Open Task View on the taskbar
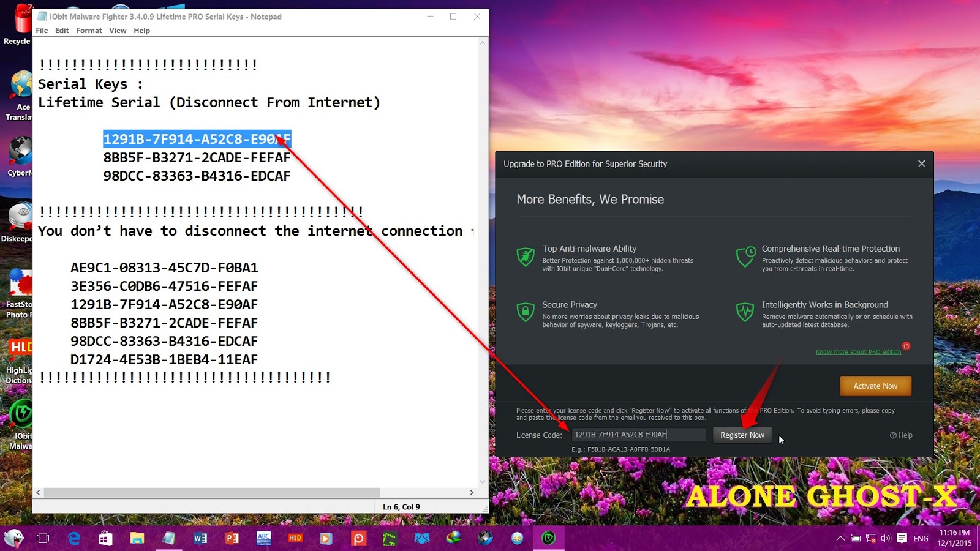 click(43, 538)
